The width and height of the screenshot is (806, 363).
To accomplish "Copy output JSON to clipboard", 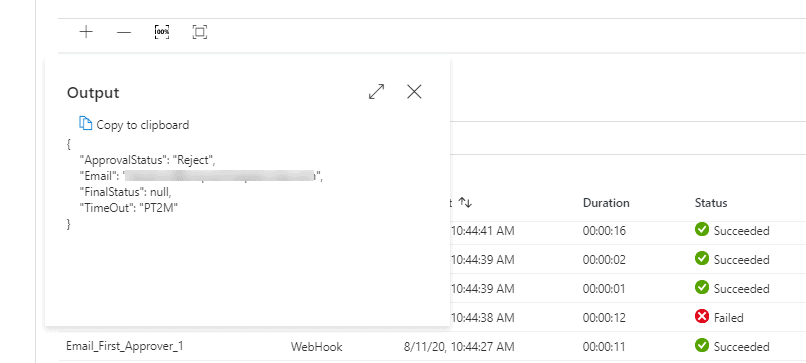I will click(x=134, y=124).
